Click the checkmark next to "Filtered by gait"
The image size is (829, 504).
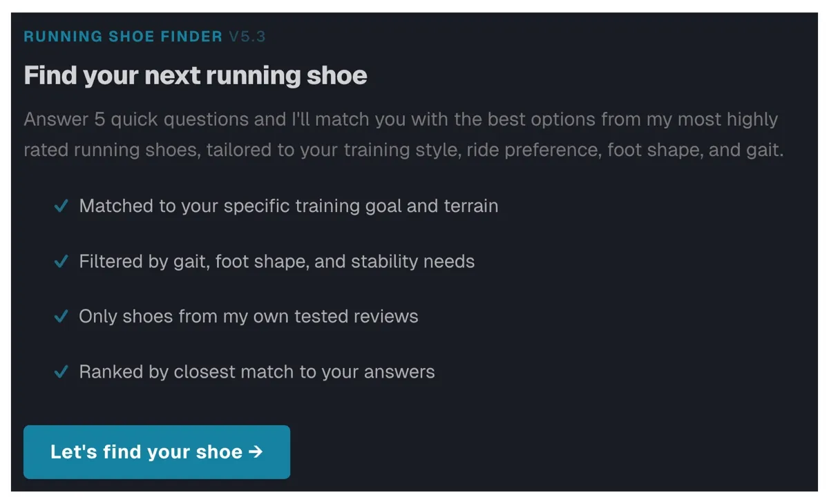pos(61,262)
